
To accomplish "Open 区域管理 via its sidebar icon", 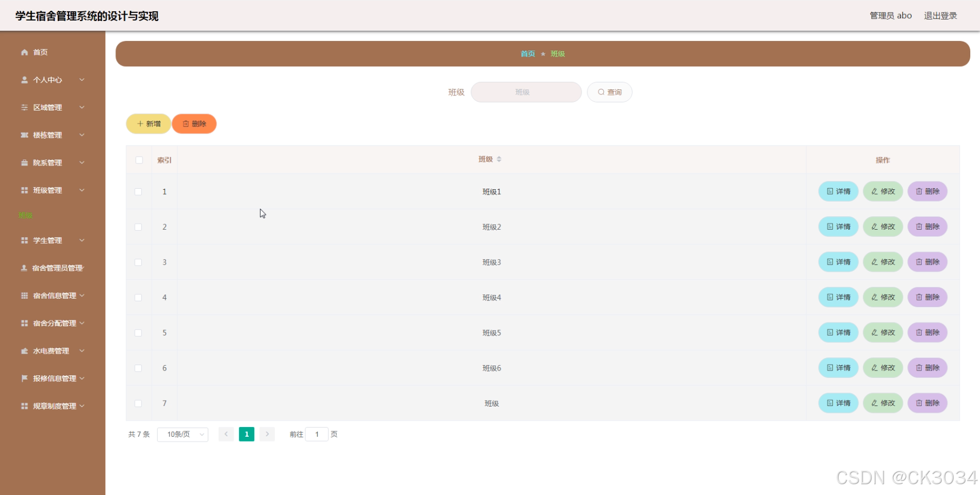I will 24,107.
